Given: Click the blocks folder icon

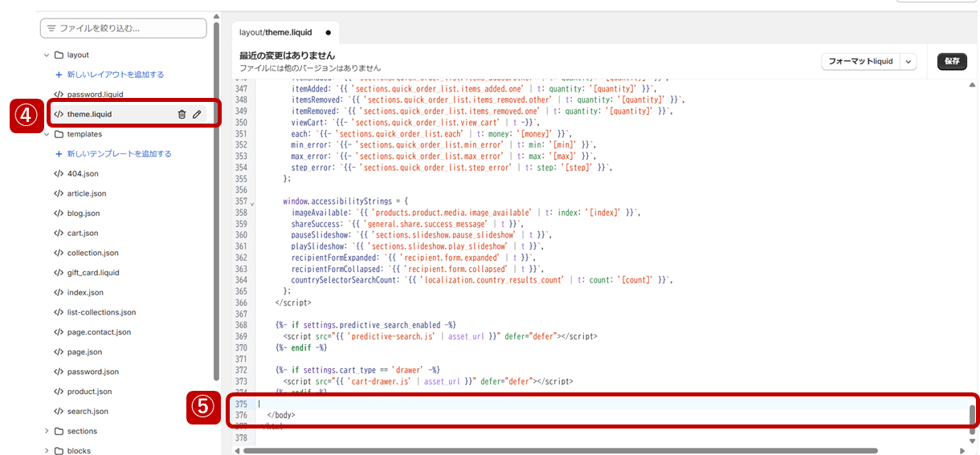Looking at the screenshot, I should (59, 451).
